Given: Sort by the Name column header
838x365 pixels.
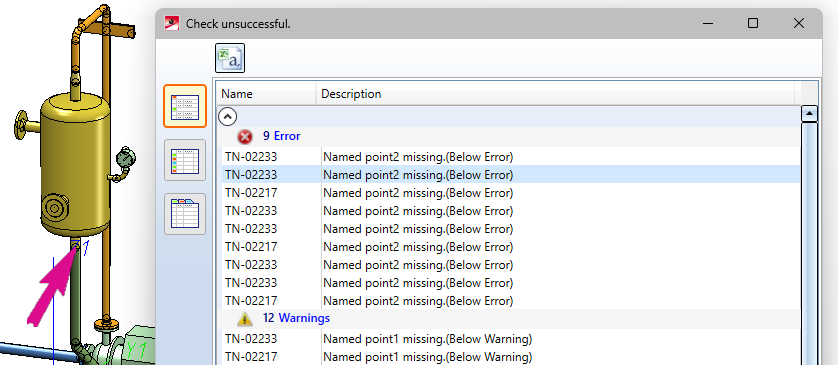Looking at the screenshot, I should (266, 94).
